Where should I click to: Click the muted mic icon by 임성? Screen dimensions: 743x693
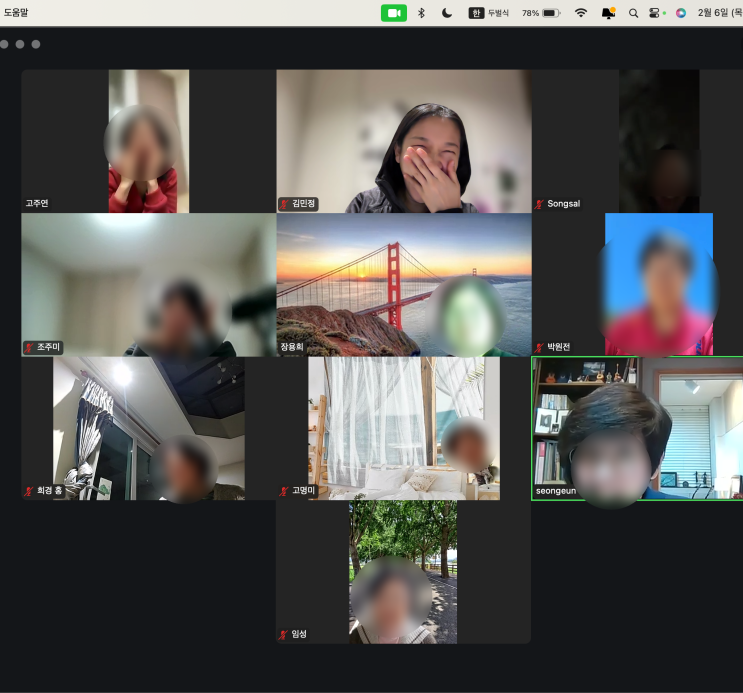pyautogui.click(x=283, y=635)
